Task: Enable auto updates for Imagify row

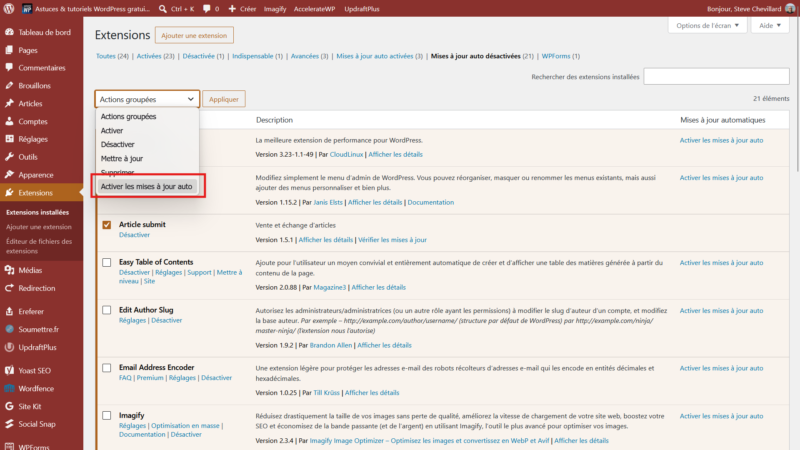Action: click(x=721, y=416)
